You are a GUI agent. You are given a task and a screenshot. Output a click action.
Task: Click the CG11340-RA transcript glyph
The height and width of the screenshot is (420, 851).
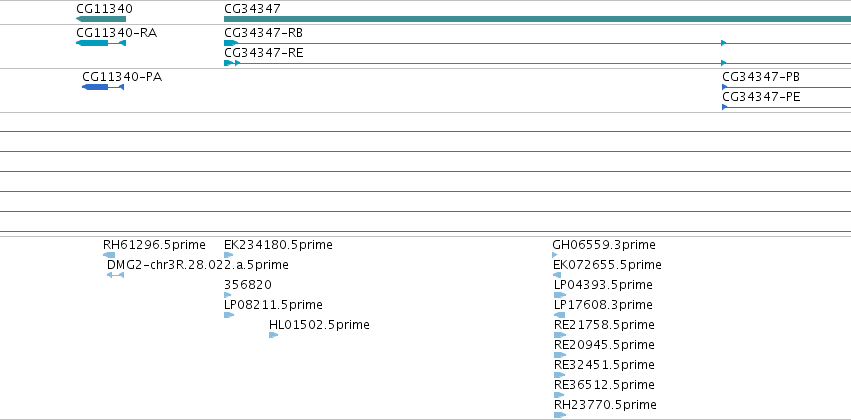tap(101, 43)
